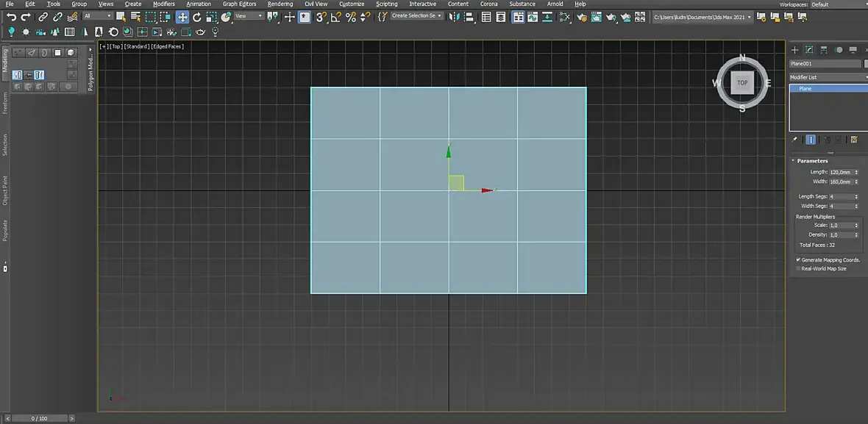Open the View reference coordinate dropdown
This screenshot has height=424, width=868.
(249, 16)
